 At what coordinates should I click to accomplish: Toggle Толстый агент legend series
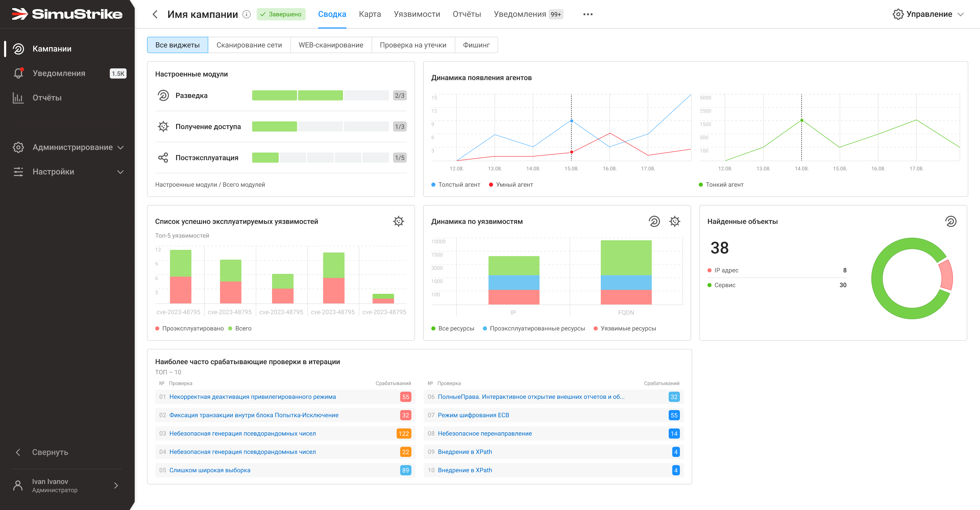coord(455,184)
